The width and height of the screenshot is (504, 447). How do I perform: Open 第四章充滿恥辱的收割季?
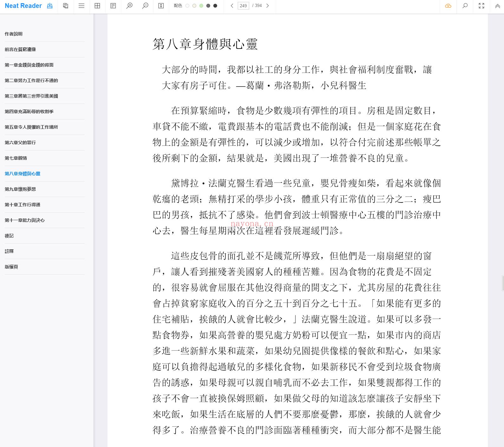[x=29, y=112]
